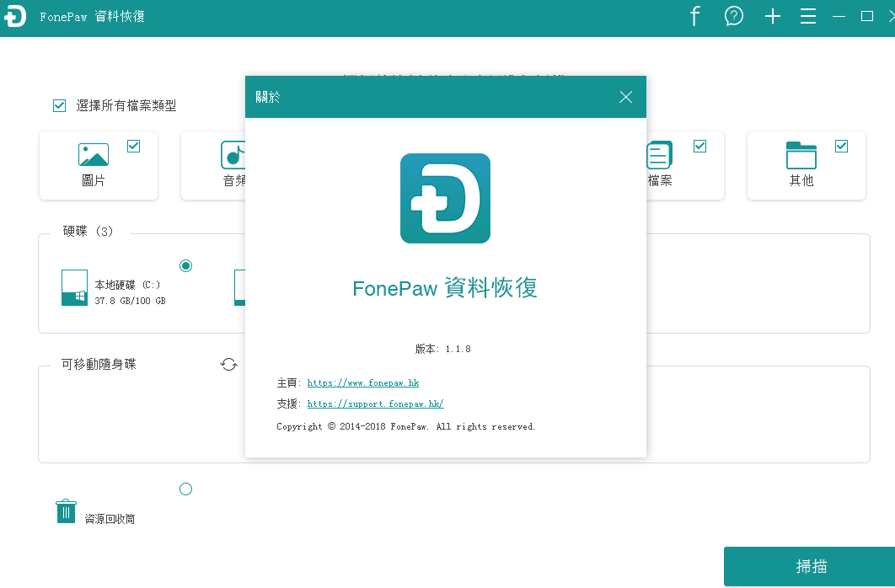Click the Copyright 2014-2018 FonePaw text

[406, 426]
